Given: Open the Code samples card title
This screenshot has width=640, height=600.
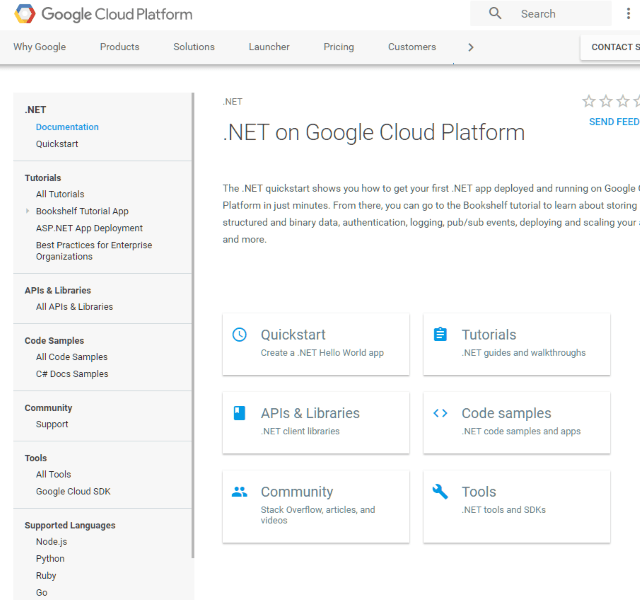Looking at the screenshot, I should (x=507, y=413).
